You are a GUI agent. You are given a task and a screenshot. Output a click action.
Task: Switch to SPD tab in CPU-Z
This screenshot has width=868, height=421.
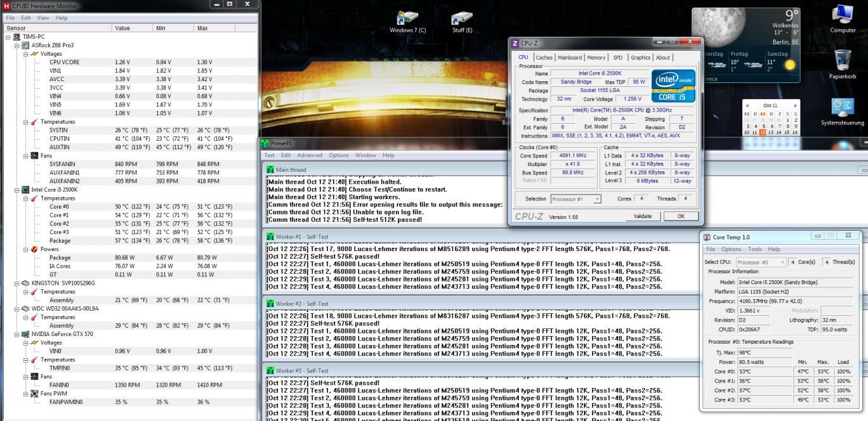point(617,58)
